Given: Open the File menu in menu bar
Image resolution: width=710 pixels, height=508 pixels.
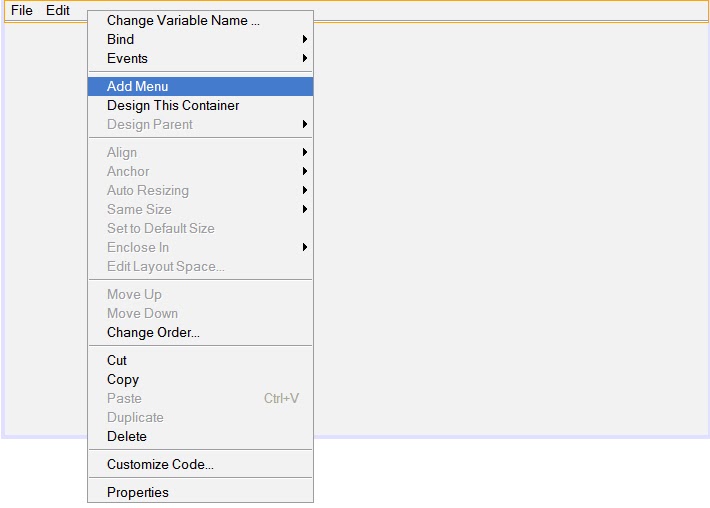Looking at the screenshot, I should 22,10.
